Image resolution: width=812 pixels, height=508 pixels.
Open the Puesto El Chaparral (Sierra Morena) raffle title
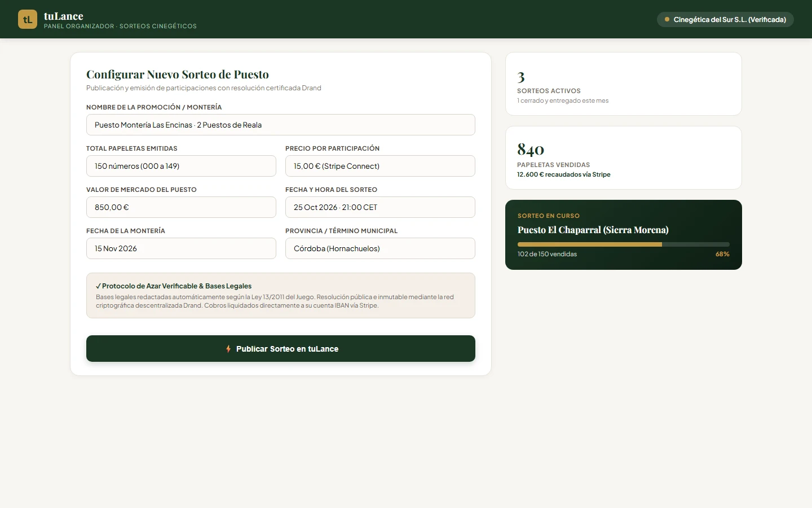tap(593, 230)
